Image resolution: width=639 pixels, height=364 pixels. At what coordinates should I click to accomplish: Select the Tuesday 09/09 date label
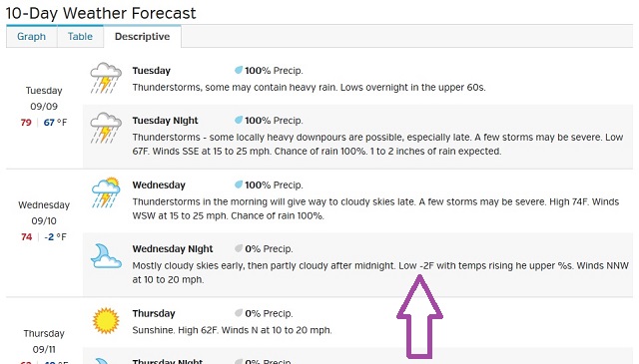pyautogui.click(x=44, y=98)
